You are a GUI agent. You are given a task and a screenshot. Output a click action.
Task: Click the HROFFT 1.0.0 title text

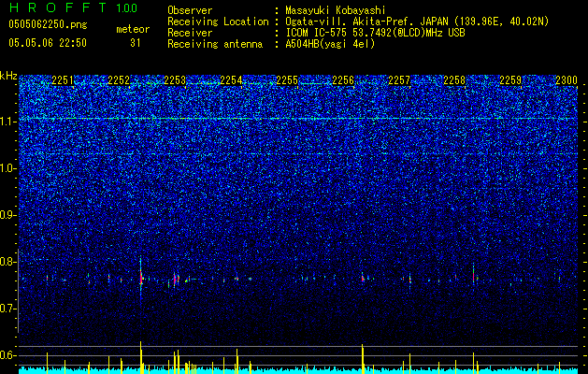point(73,7)
